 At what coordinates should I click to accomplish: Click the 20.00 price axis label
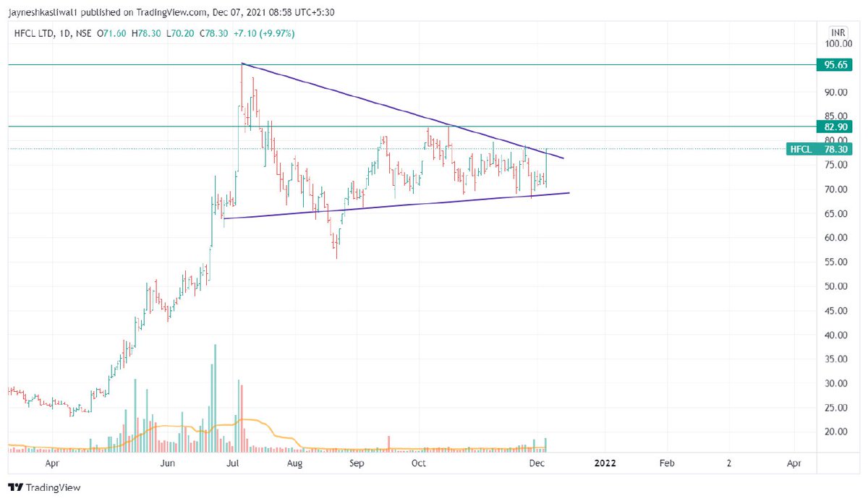pyautogui.click(x=838, y=432)
